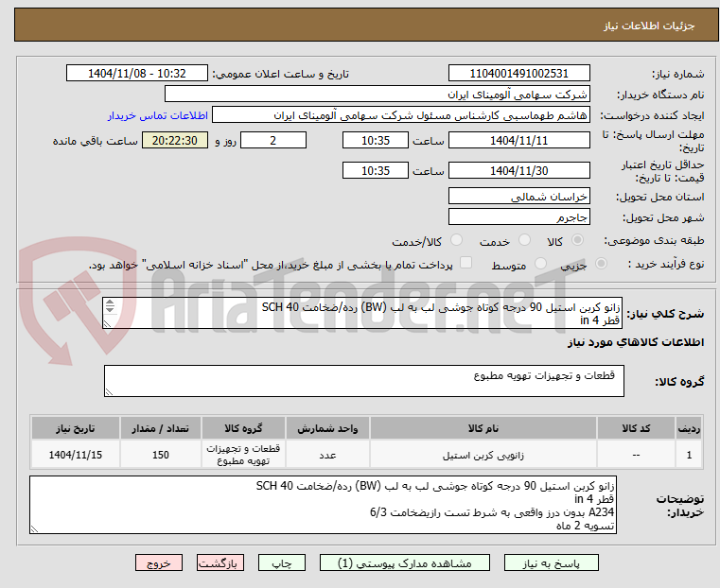Select the کالا/خدمت radio button

tap(456, 240)
